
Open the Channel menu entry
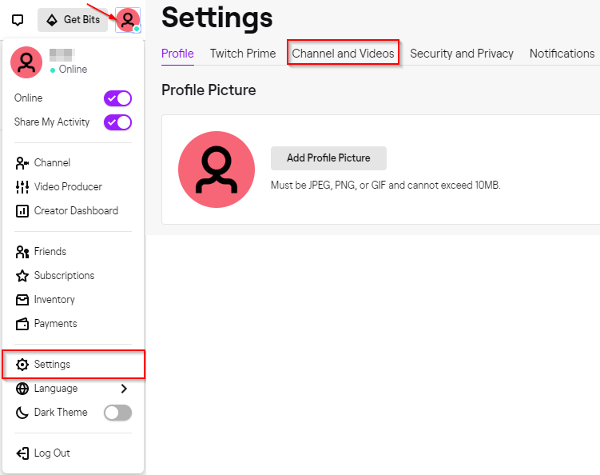click(x=73, y=163)
